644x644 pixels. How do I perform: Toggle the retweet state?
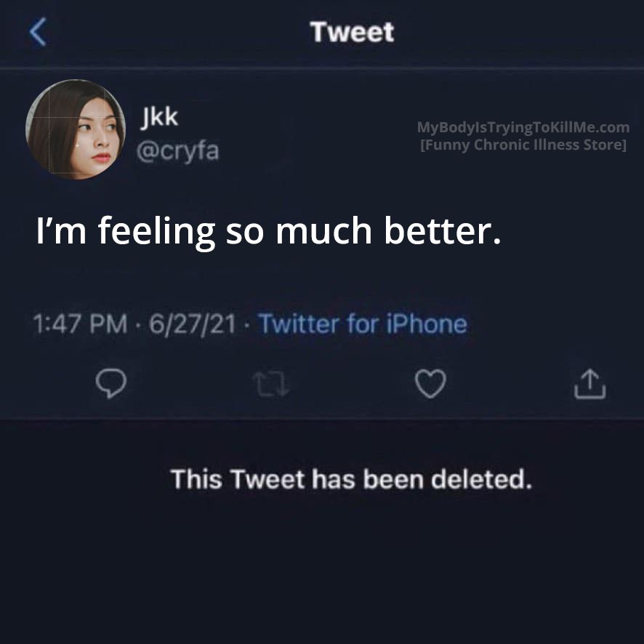tap(271, 383)
